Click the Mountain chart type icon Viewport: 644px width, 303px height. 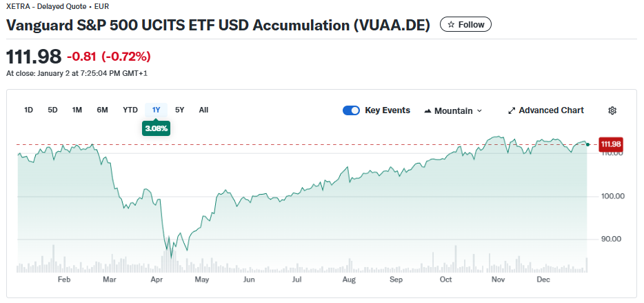pyautogui.click(x=427, y=110)
